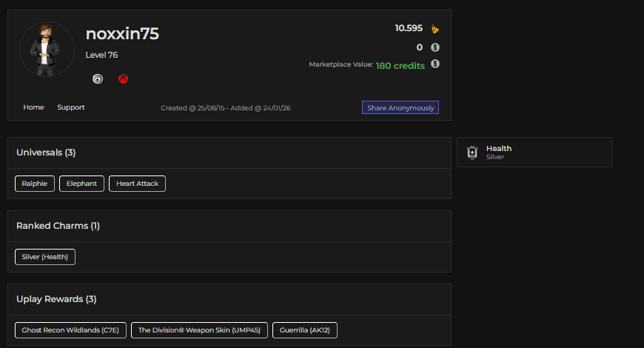The width and height of the screenshot is (644, 348).
Task: Click the Silver Health rank charm icon
Action: pos(472,153)
